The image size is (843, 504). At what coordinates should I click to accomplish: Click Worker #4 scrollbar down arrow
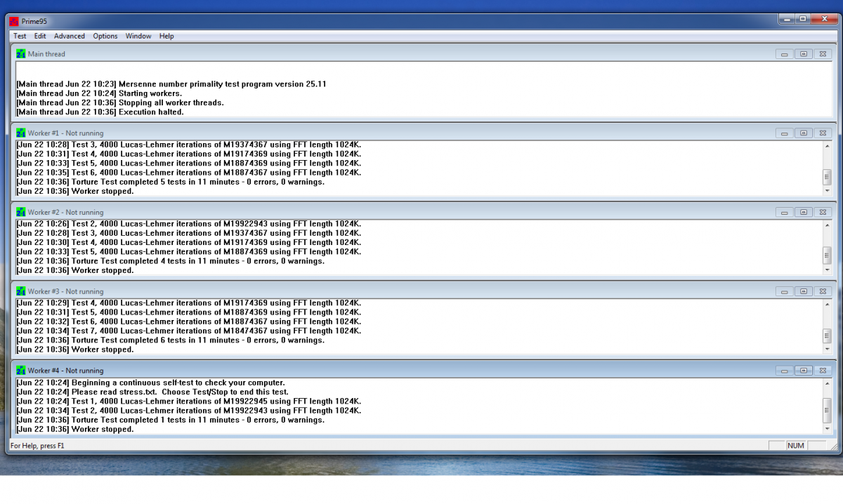pos(827,428)
